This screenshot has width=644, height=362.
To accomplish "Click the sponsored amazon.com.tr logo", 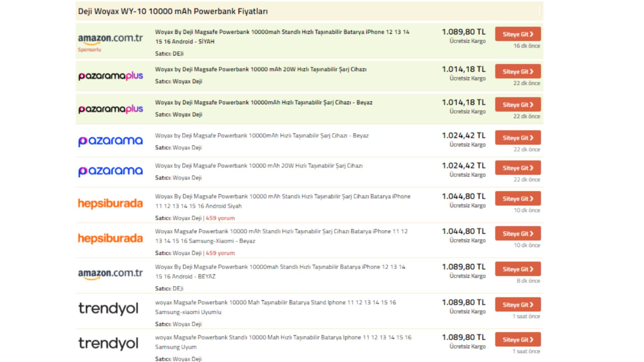I will (110, 39).
